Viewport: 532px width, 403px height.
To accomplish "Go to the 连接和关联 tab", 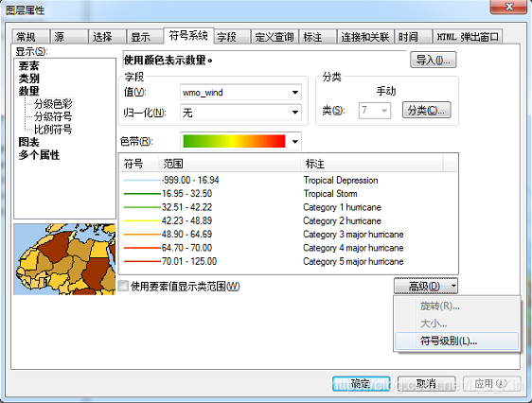I will [365, 37].
